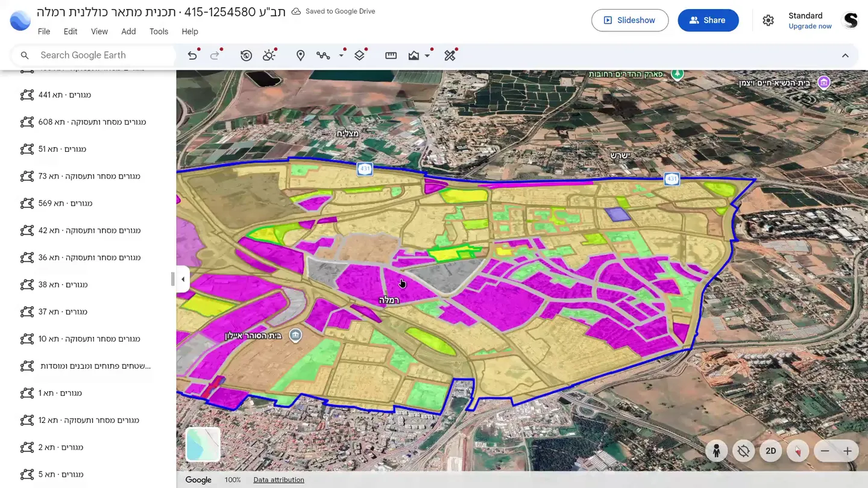Redo the last undone action
The height and width of the screenshot is (488, 868).
215,55
